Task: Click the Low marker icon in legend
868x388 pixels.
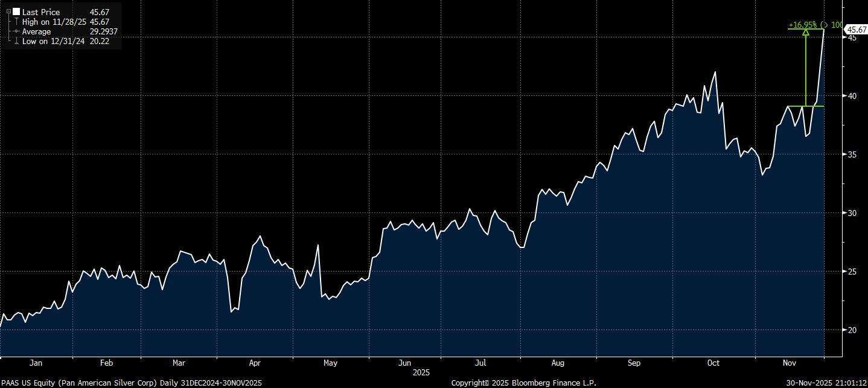Action: pos(15,41)
